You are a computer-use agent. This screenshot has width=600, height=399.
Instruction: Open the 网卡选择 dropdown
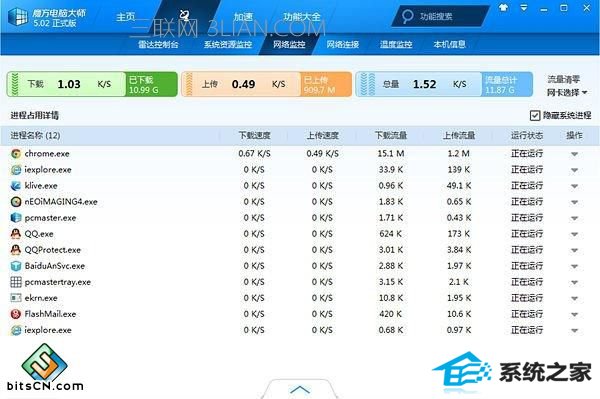(567, 93)
